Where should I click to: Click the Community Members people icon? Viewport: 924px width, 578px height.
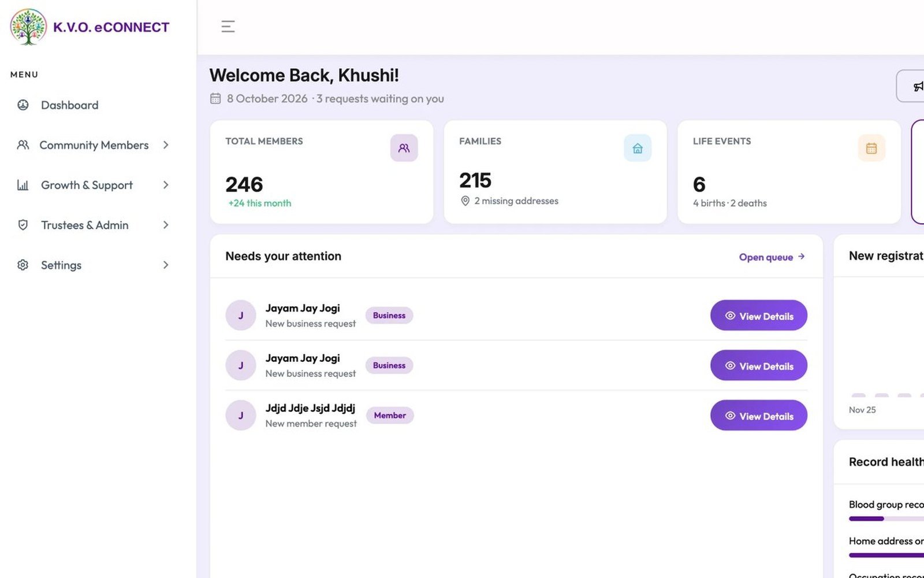pyautogui.click(x=23, y=145)
